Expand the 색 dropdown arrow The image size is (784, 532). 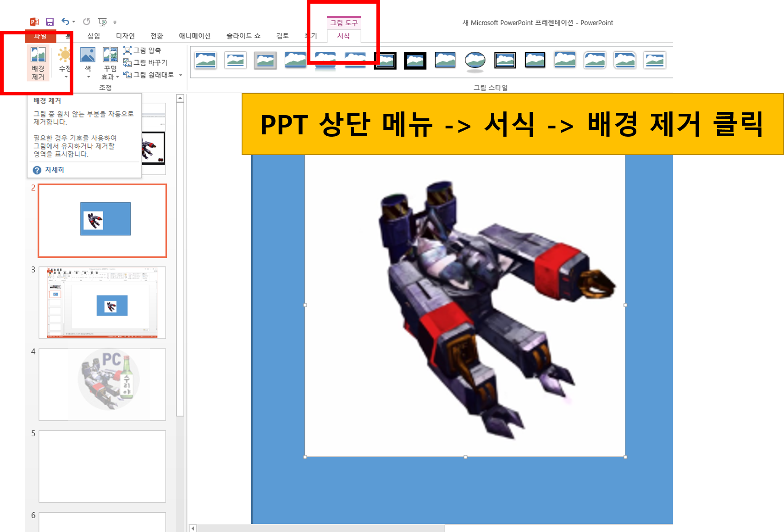coord(88,77)
